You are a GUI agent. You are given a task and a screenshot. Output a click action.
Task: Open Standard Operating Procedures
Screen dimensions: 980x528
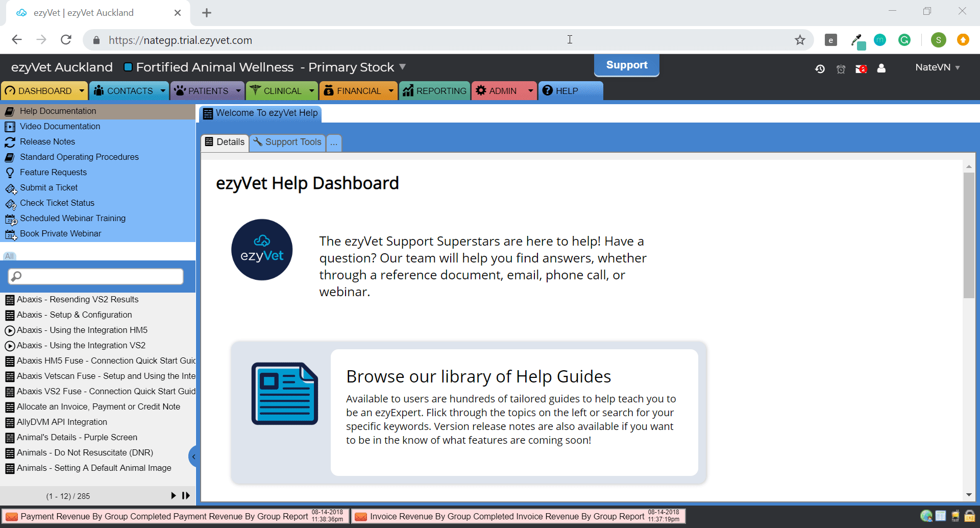pyautogui.click(x=97, y=157)
